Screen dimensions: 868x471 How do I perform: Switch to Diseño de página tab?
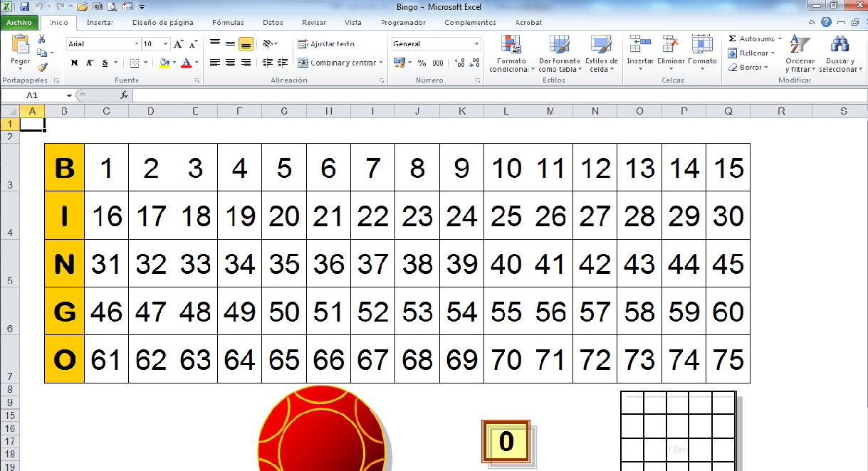163,22
